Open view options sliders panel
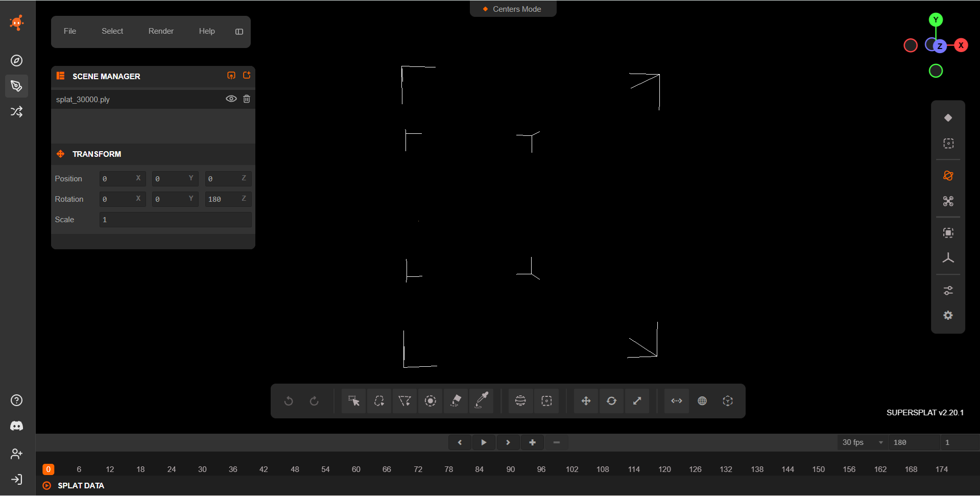The width and height of the screenshot is (980, 496). click(948, 291)
